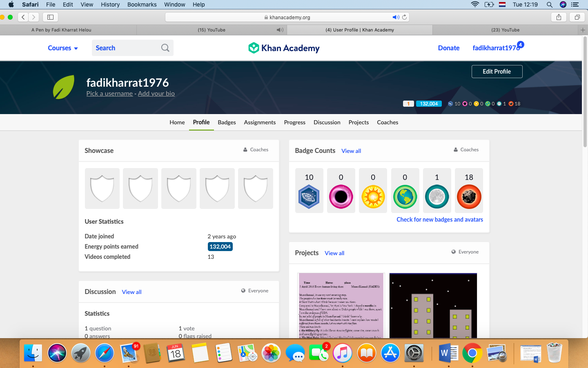Change Projects visibility from Everyone
588x368 pixels.
coord(465,252)
